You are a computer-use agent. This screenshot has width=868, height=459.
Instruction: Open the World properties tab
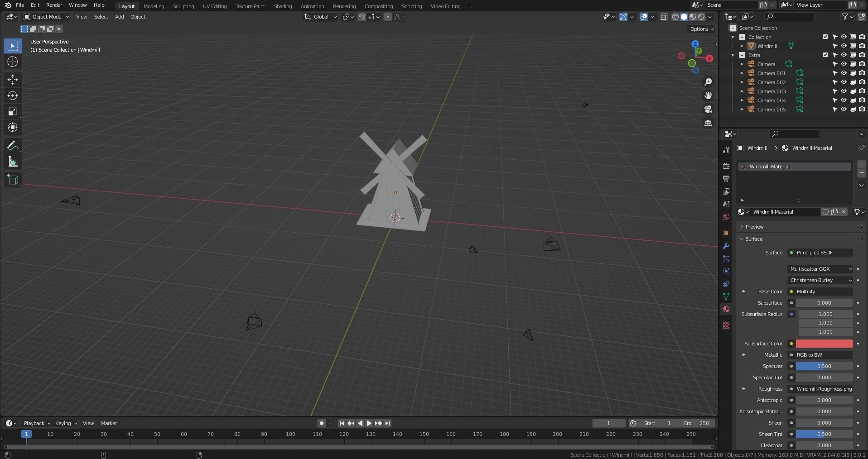click(726, 217)
